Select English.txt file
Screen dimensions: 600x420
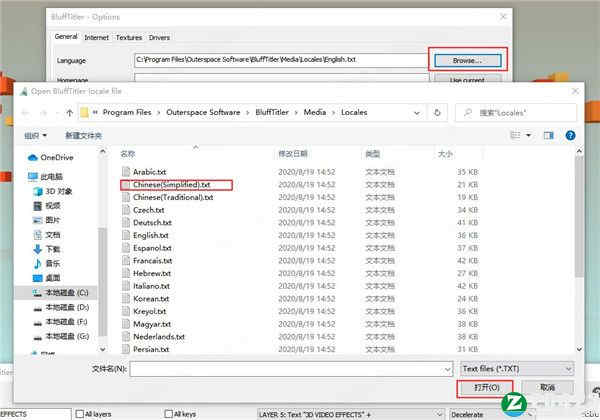pos(151,235)
